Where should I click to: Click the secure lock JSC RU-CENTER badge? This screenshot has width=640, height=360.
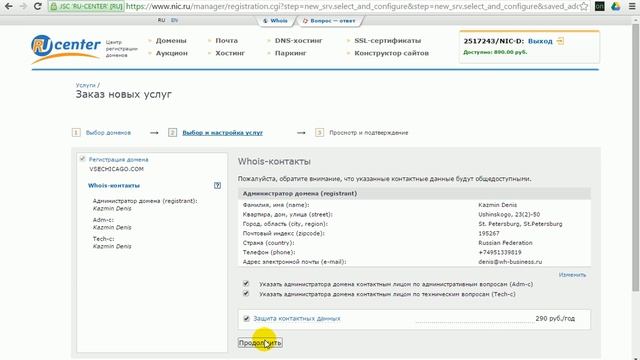87,7
